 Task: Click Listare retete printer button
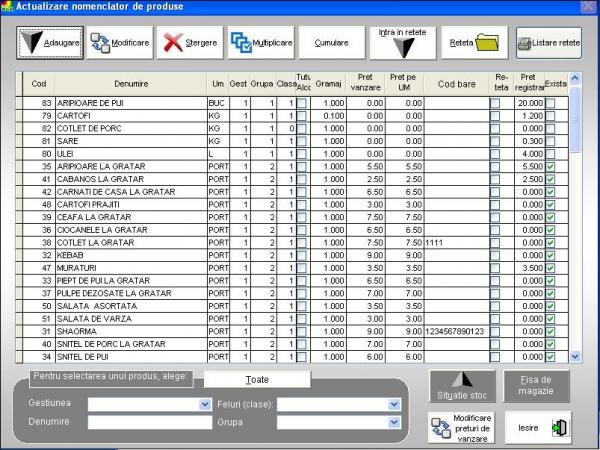coord(549,43)
